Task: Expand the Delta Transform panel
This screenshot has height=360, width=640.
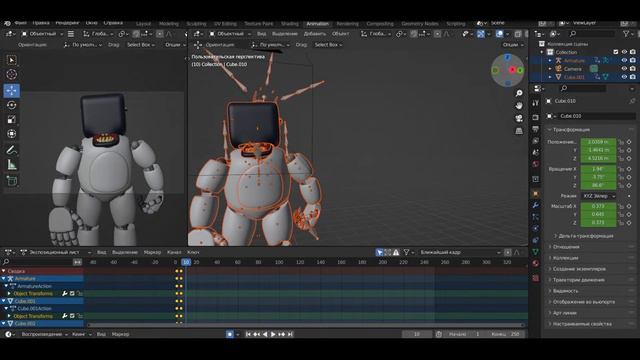Action: pyautogui.click(x=584, y=236)
